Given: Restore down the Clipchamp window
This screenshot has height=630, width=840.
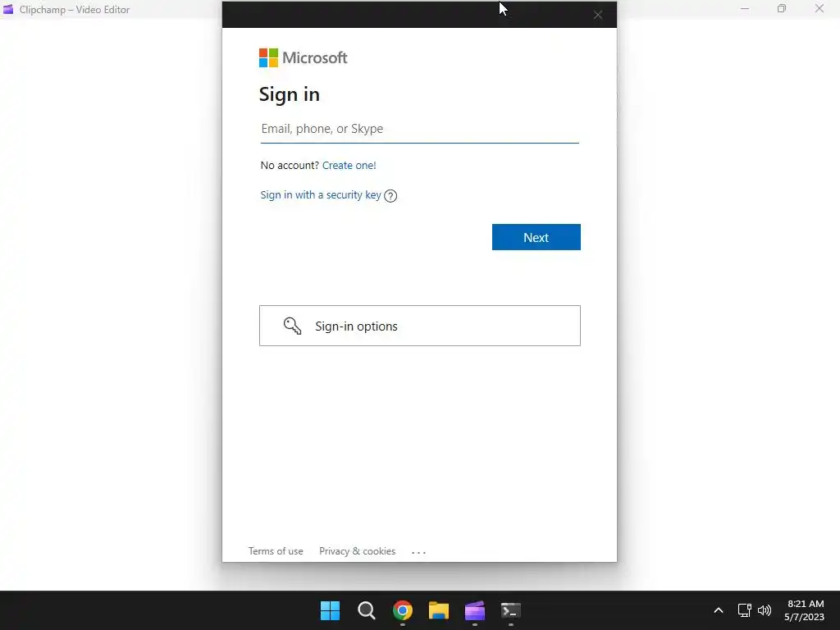Looking at the screenshot, I should [782, 9].
